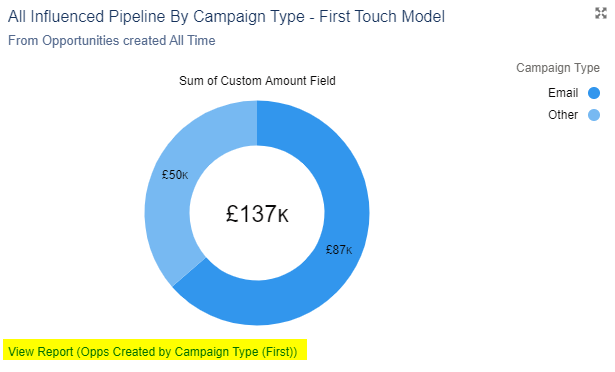Select the Email legend label
The height and width of the screenshot is (372, 615).
tap(563, 93)
